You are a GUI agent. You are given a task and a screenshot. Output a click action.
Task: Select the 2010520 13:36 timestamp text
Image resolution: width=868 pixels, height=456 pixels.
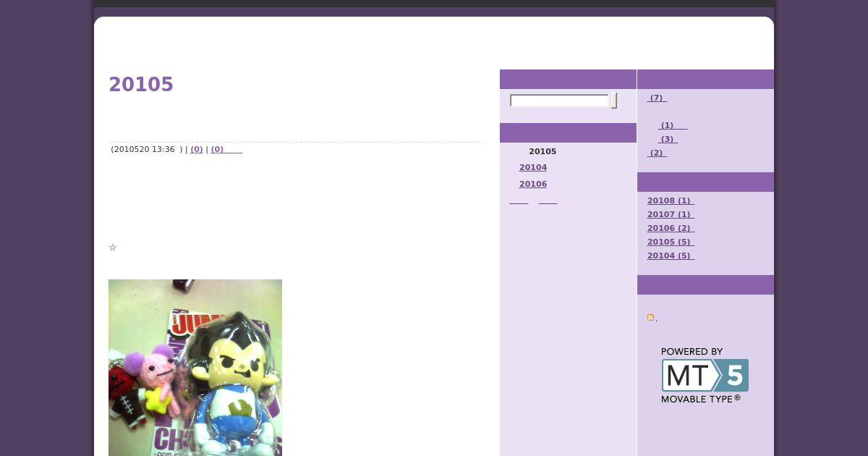point(143,149)
